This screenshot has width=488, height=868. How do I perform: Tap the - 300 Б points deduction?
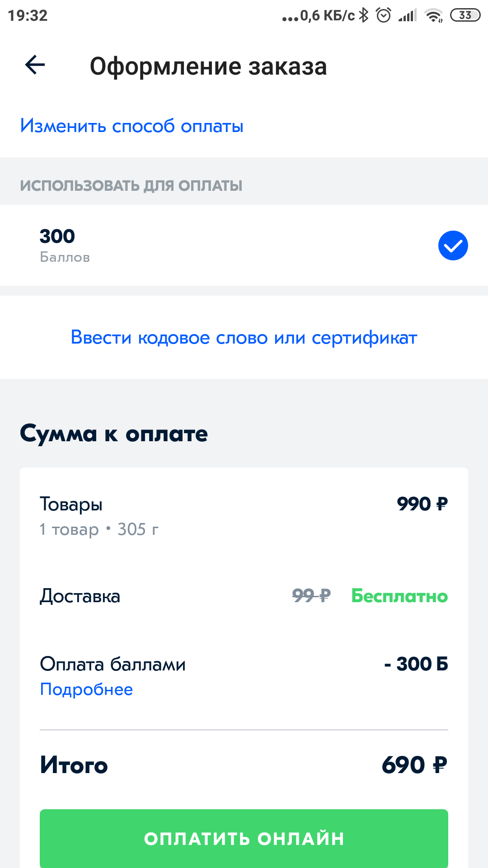(416, 664)
